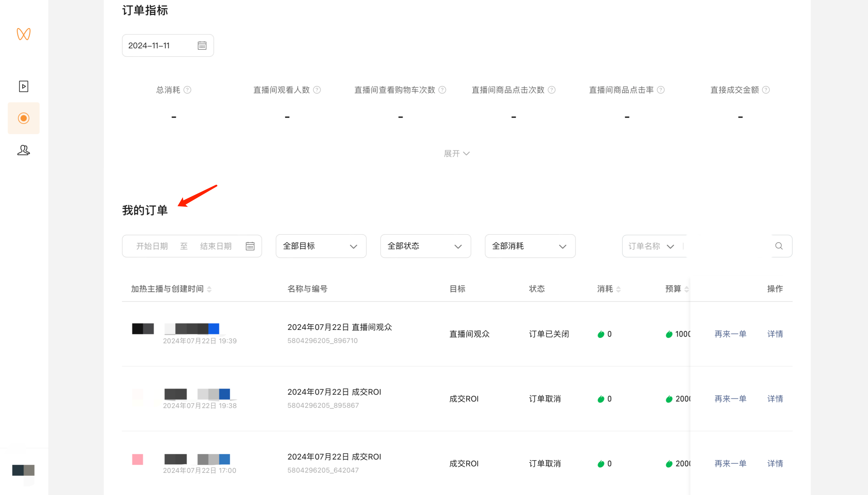The height and width of the screenshot is (495, 868).
Task: Open 详情 for order 5804296205_895867
Action: pyautogui.click(x=775, y=398)
